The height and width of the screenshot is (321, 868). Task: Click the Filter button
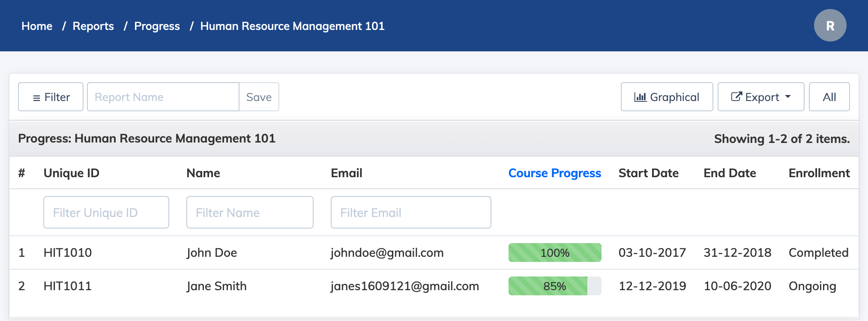(51, 97)
